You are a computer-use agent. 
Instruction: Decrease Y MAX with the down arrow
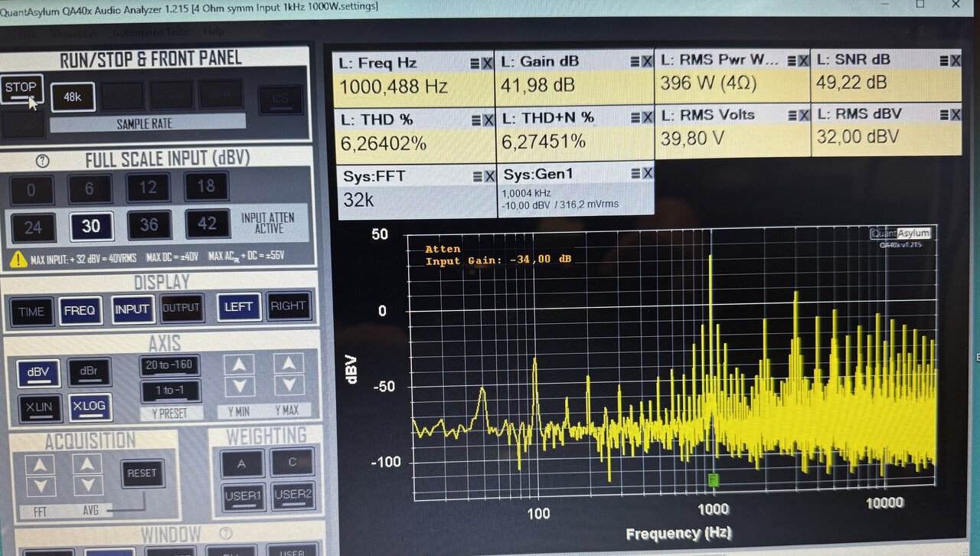[x=289, y=386]
